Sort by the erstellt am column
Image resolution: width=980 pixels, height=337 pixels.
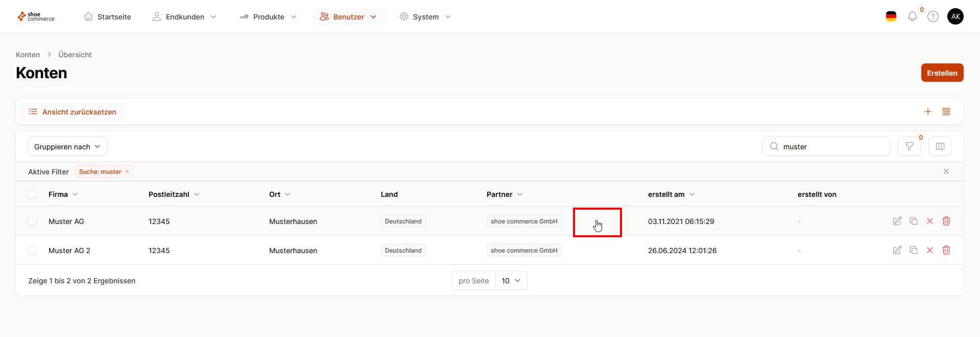click(671, 194)
